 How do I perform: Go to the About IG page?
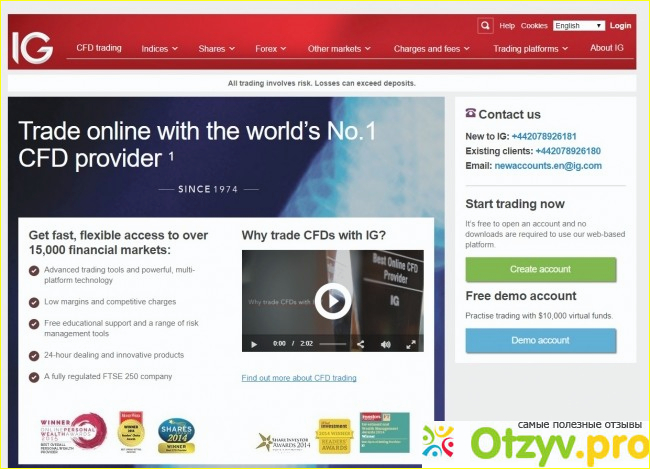click(606, 48)
